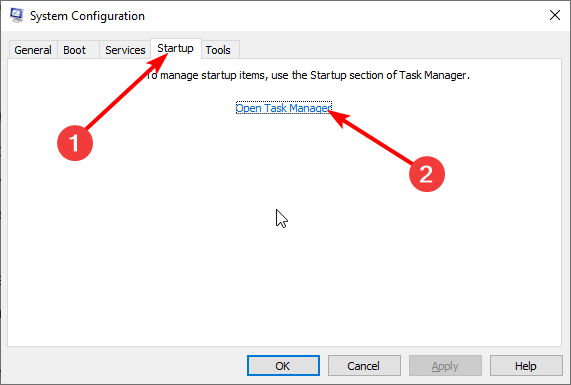Open the Boot tab
Image resolution: width=571 pixels, height=385 pixels.
click(75, 50)
